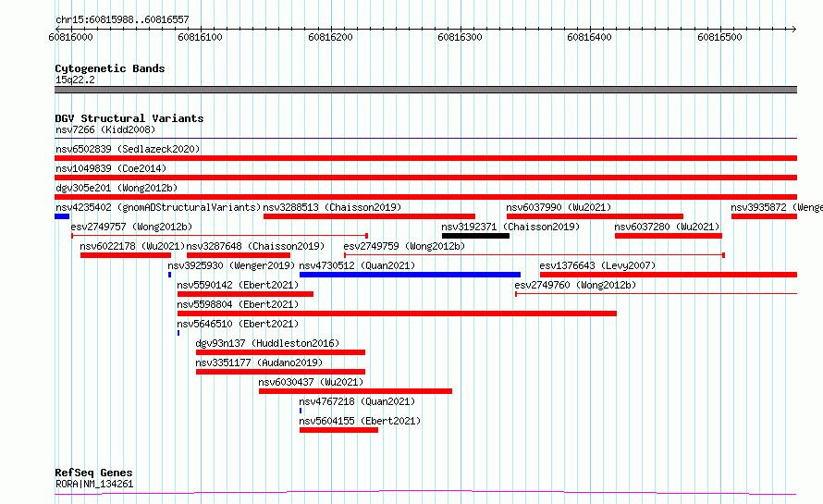The width and height of the screenshot is (823, 504).
Task: Click the 60816400 ruler position label
Action: coord(589,37)
